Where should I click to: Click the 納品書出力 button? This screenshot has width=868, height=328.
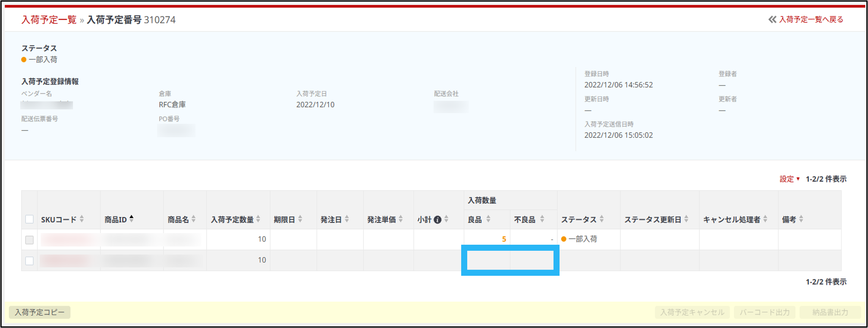[830, 312]
